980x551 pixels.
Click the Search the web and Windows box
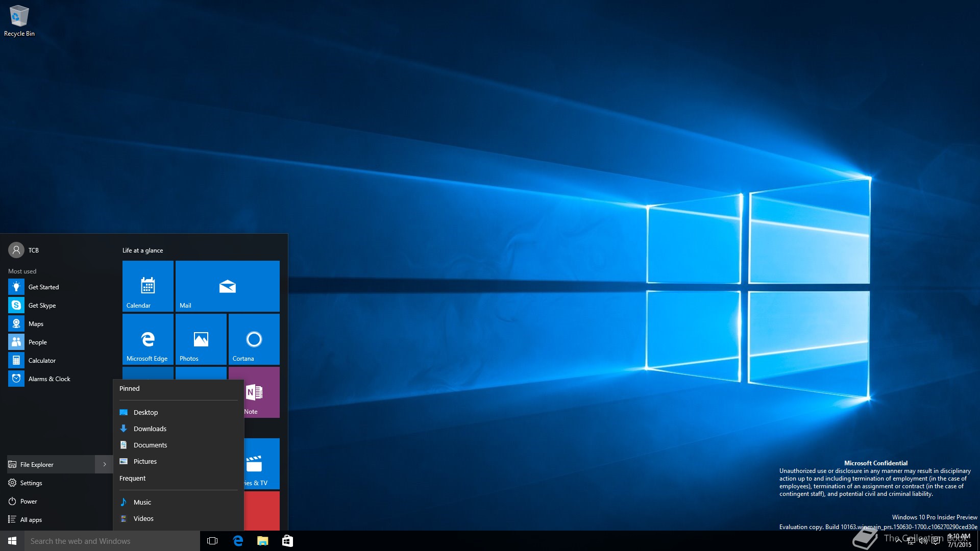(112, 541)
